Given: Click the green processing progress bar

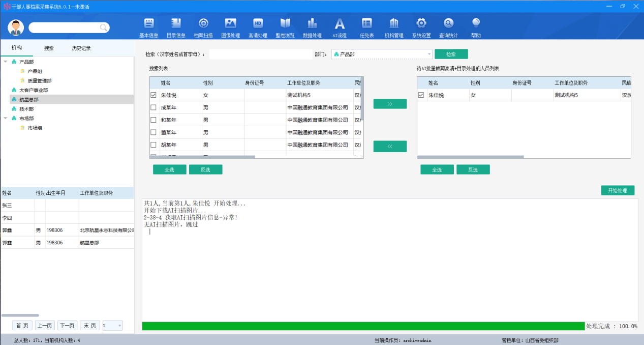Looking at the screenshot, I should (363, 326).
